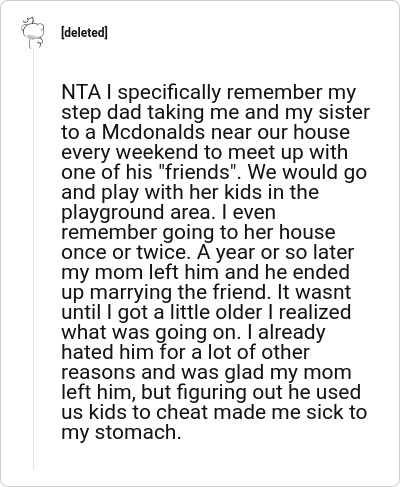Click the line "up marrying the friend. It wasnt"

206,293
